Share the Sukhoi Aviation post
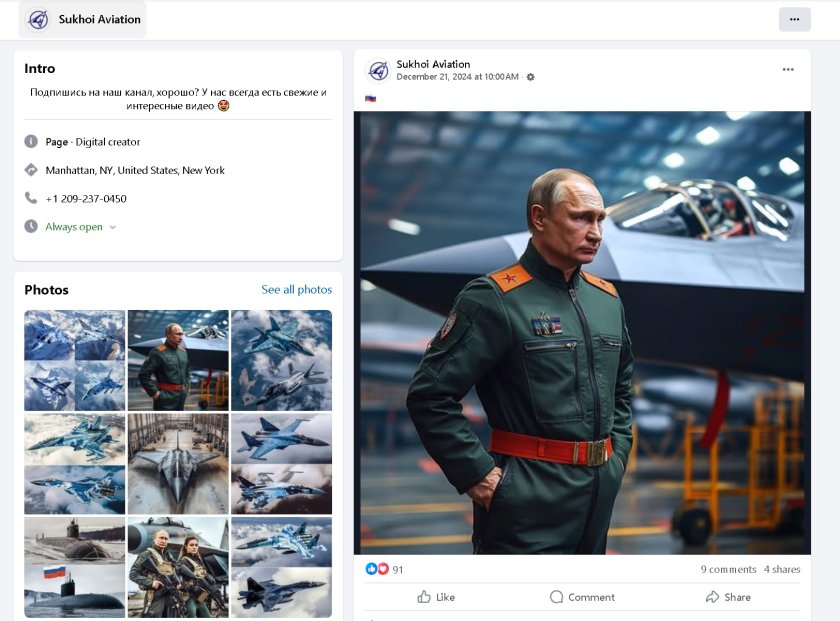 (728, 597)
